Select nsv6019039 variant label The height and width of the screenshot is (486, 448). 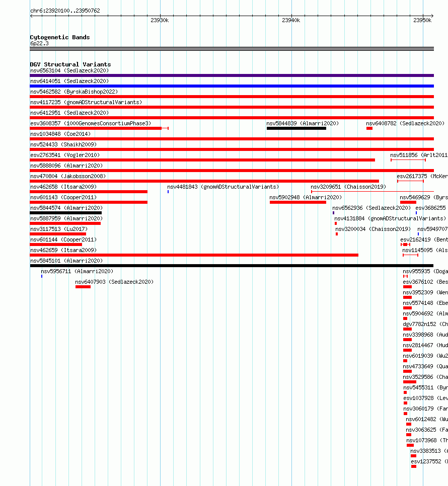[425, 356]
